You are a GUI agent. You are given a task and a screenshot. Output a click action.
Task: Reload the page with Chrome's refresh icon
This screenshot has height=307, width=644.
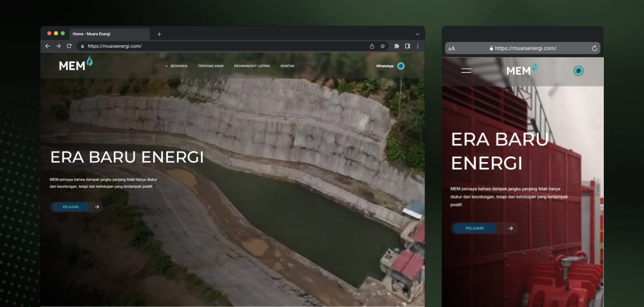click(70, 46)
